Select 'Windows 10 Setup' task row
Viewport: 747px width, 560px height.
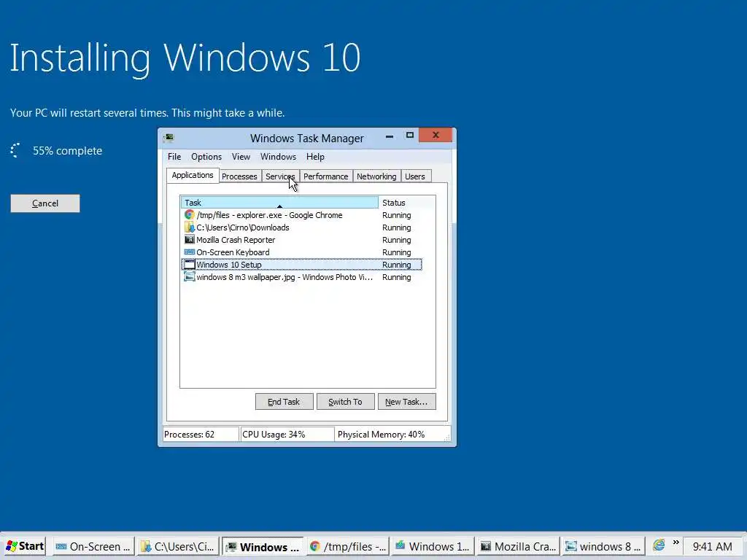coord(301,264)
